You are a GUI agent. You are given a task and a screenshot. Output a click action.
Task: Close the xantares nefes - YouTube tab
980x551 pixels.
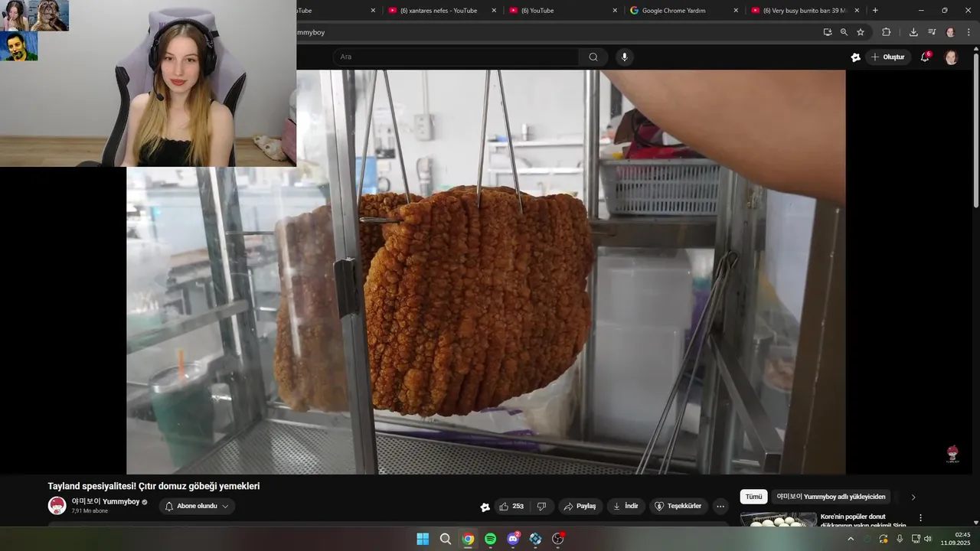pos(494,11)
